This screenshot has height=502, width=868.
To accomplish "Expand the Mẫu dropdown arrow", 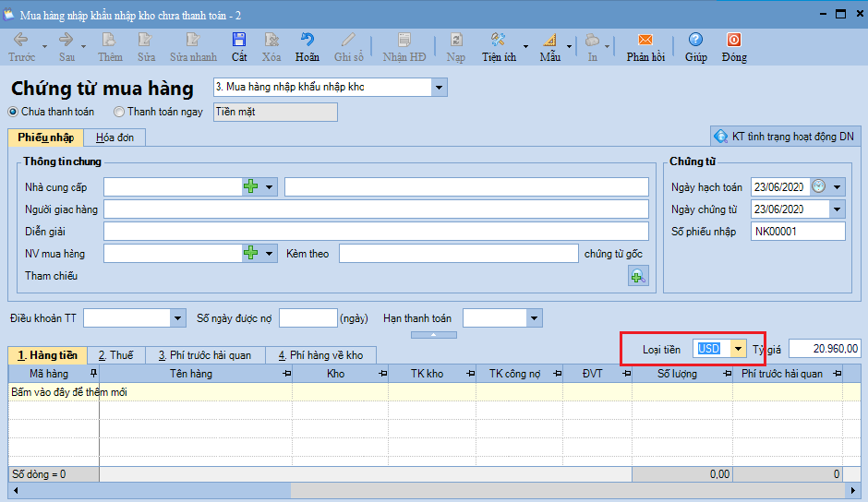I will pyautogui.click(x=569, y=46).
